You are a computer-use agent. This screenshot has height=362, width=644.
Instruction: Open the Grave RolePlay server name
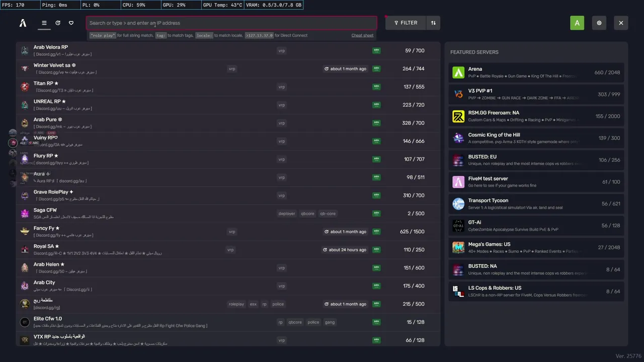(x=53, y=192)
